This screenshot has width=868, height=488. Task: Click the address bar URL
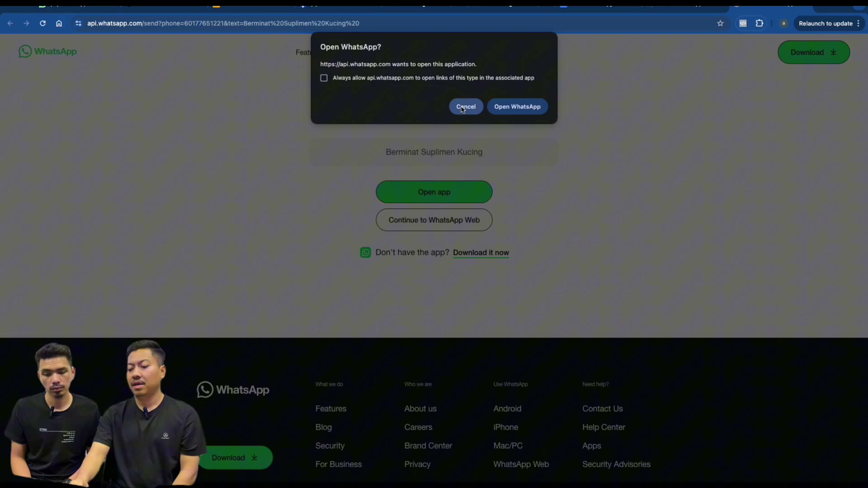[x=223, y=23]
